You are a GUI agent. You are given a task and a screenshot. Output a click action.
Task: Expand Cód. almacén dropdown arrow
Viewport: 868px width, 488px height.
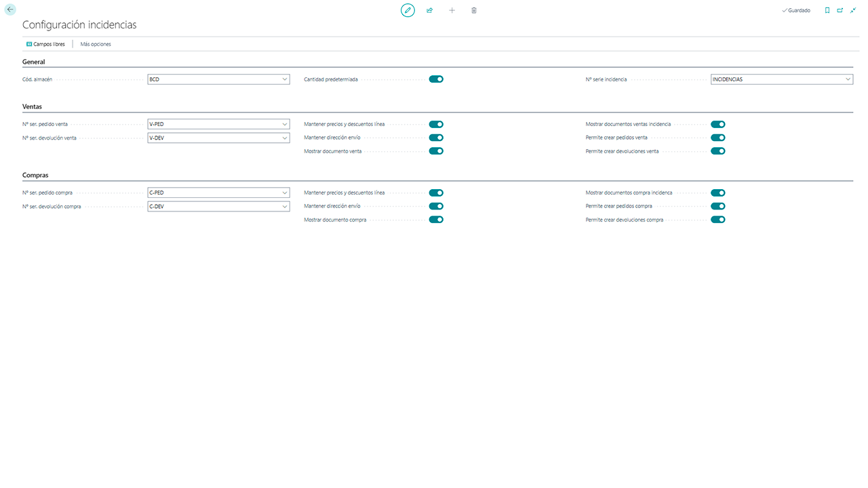tap(285, 79)
